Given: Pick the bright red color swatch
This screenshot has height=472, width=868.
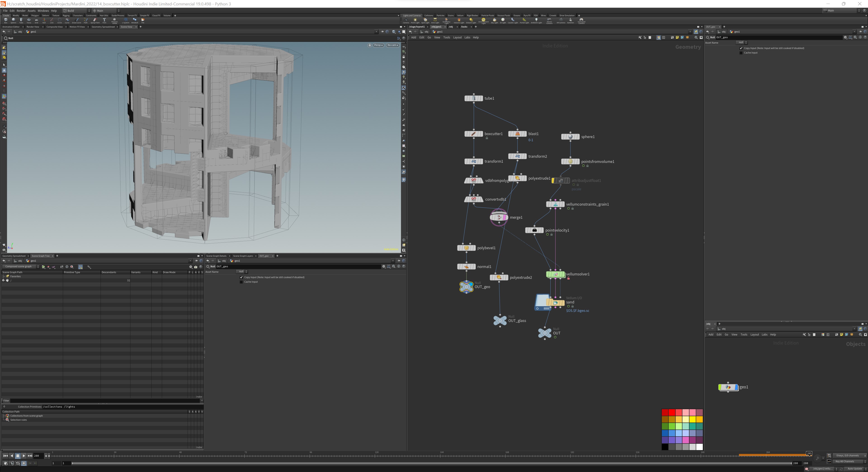Looking at the screenshot, I should coord(672,412).
